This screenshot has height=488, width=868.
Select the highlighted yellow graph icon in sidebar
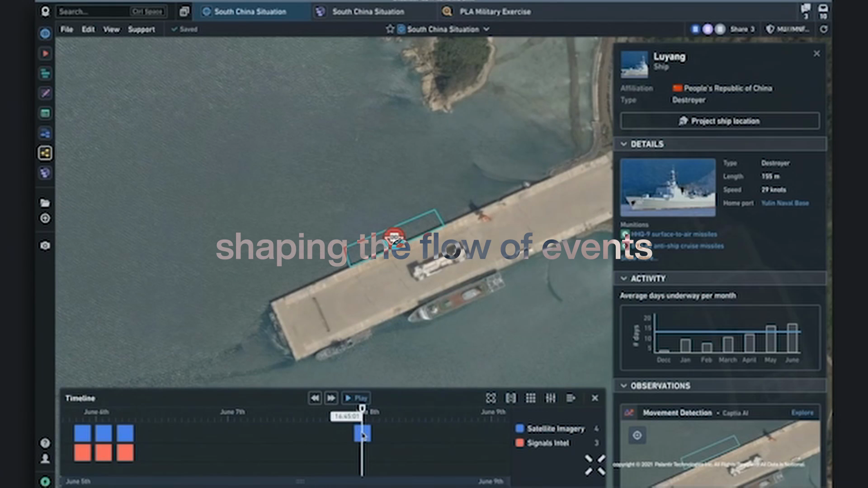coord(45,153)
